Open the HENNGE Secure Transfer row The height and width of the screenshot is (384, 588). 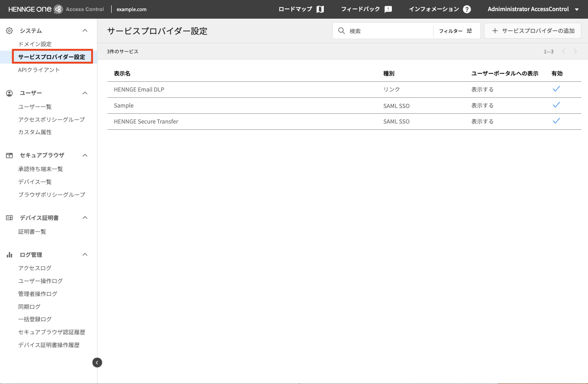pos(344,121)
